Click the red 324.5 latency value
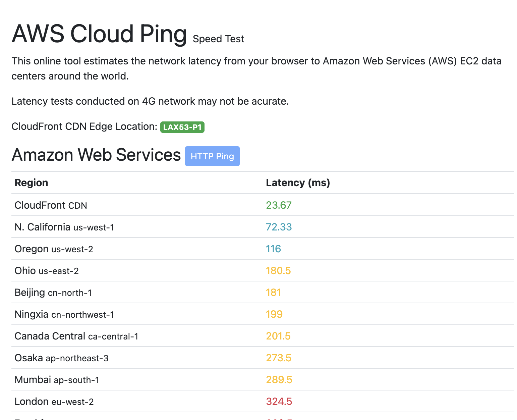Image resolution: width=517 pixels, height=420 pixels. pos(279,401)
